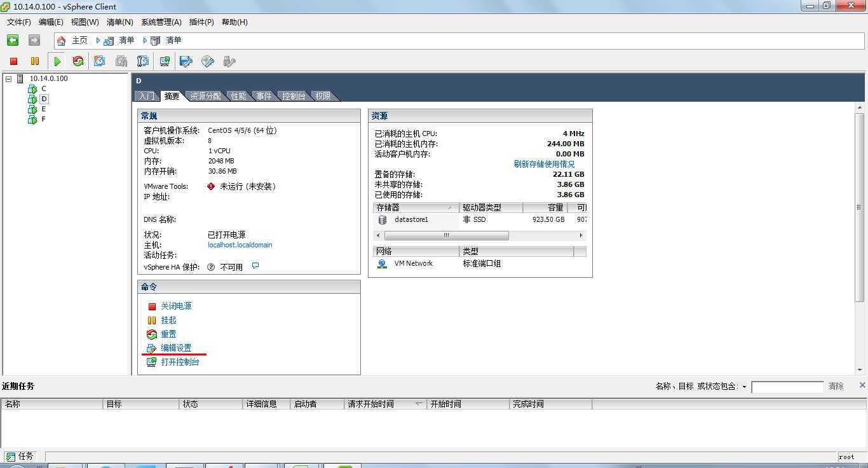Click the home 主页 icon
Screen dimensions: 868x468
coord(62,41)
